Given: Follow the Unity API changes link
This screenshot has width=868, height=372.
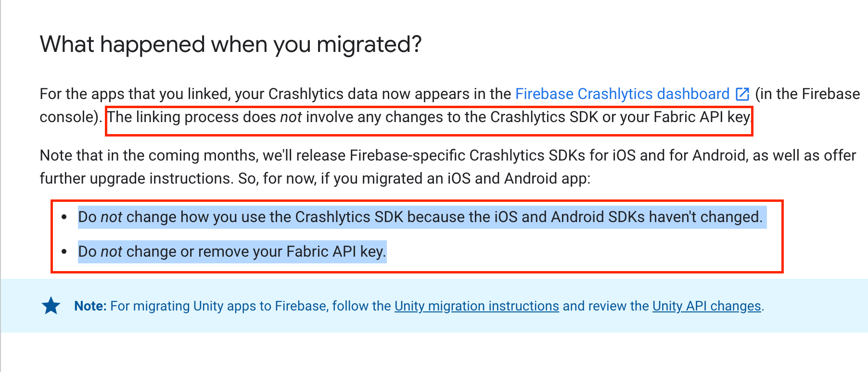Looking at the screenshot, I should [706, 306].
